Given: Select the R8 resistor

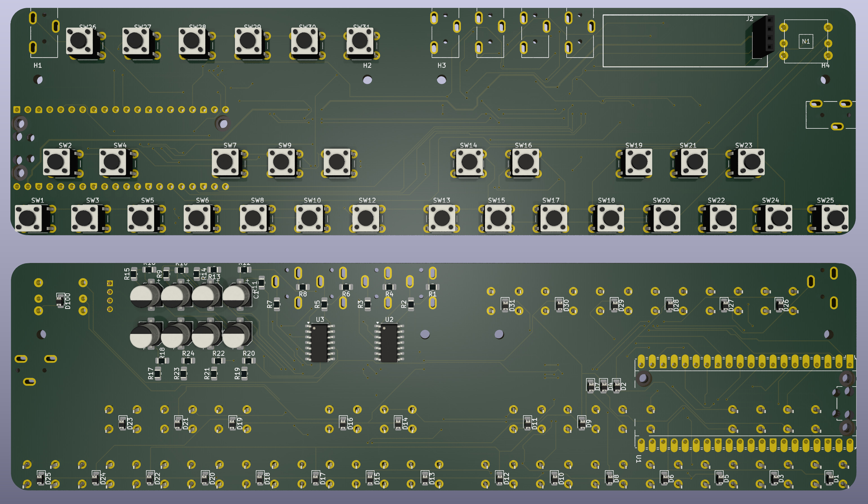Looking at the screenshot, I should point(302,287).
